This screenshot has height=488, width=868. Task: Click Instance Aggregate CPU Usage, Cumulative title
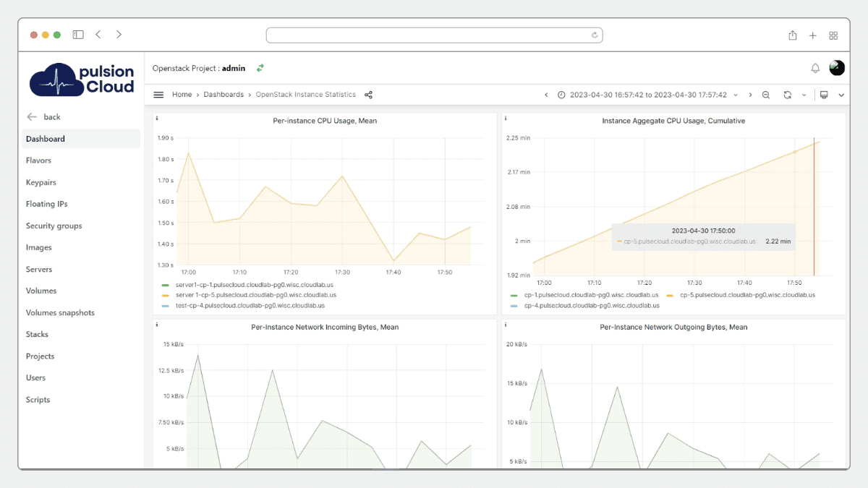pos(673,121)
